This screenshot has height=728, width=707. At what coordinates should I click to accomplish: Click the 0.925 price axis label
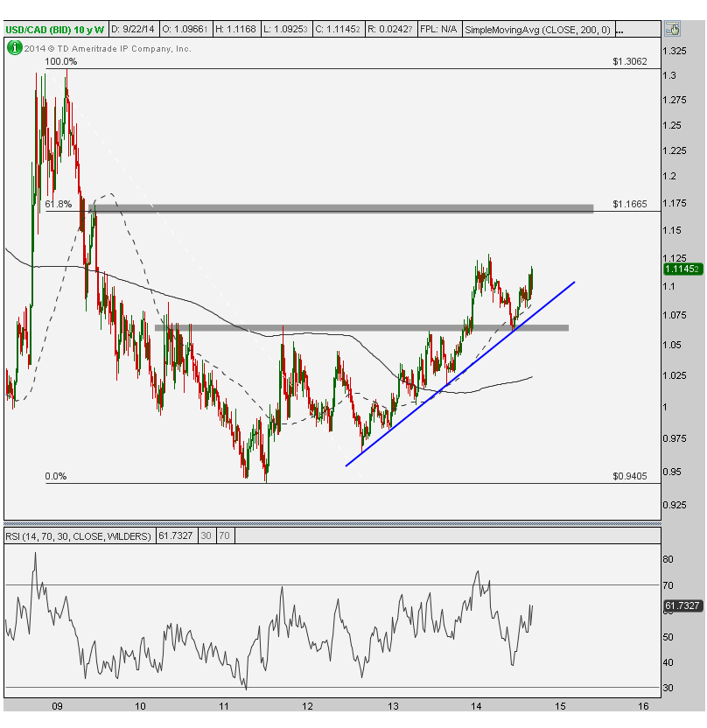[675, 505]
